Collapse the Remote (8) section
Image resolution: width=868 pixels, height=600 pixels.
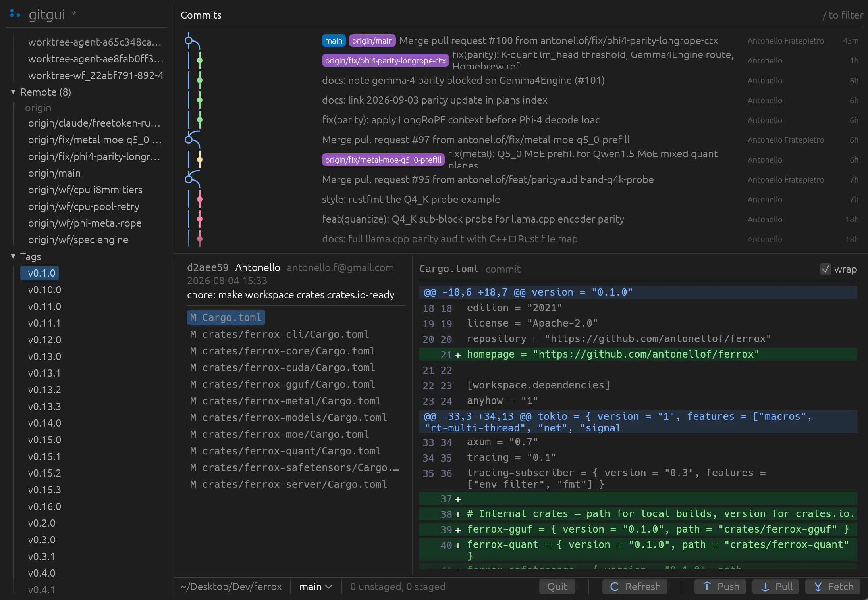[13, 92]
